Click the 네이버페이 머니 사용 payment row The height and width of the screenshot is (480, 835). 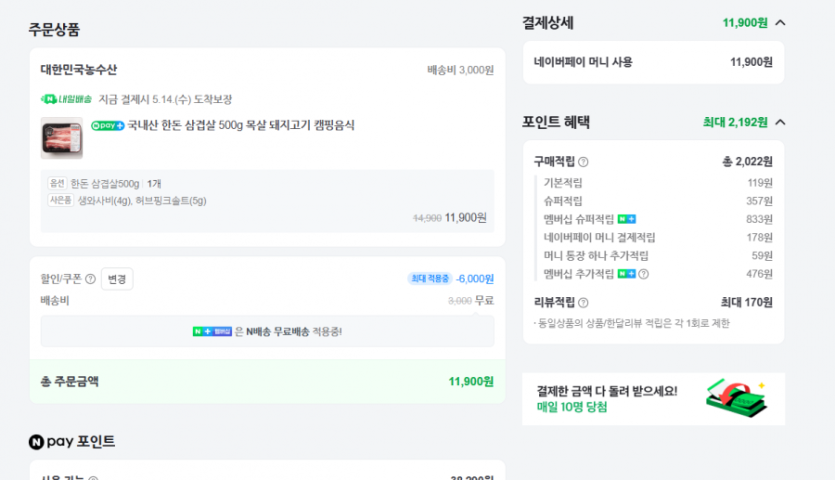tap(653, 62)
